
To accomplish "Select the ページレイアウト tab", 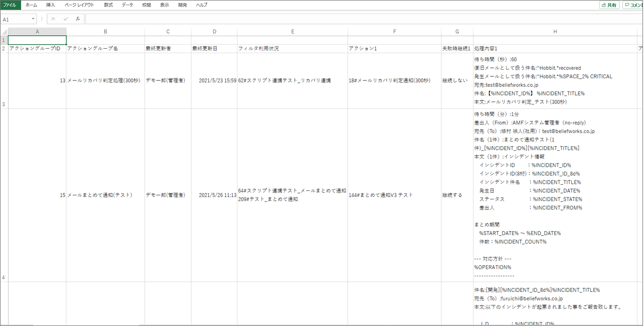I will (x=79, y=5).
